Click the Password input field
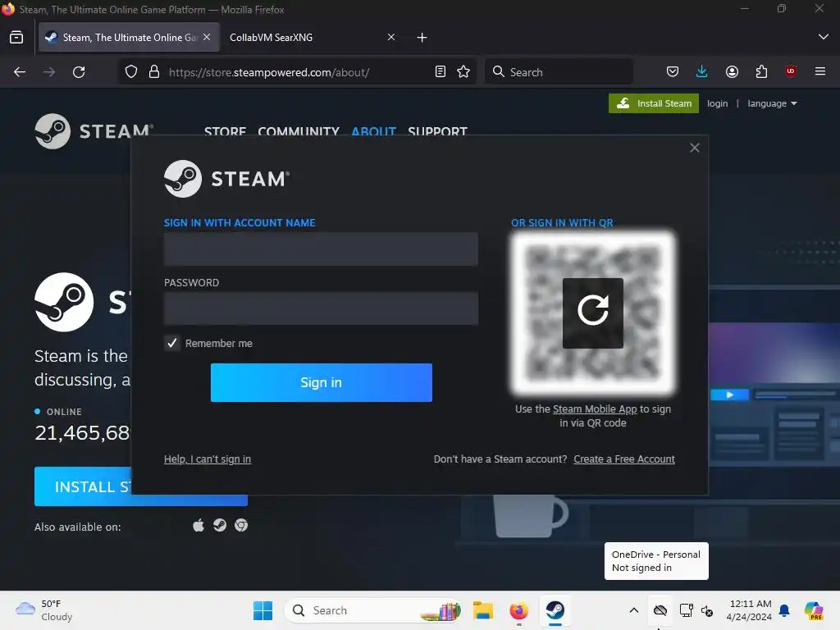The height and width of the screenshot is (630, 840). 321,308
